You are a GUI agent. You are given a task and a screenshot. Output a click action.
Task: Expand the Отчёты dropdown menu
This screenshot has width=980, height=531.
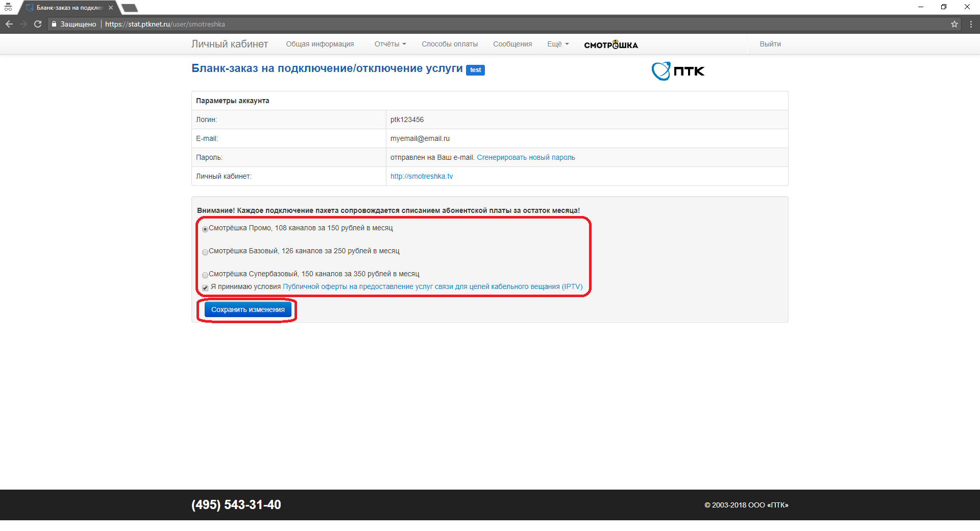[x=390, y=44]
